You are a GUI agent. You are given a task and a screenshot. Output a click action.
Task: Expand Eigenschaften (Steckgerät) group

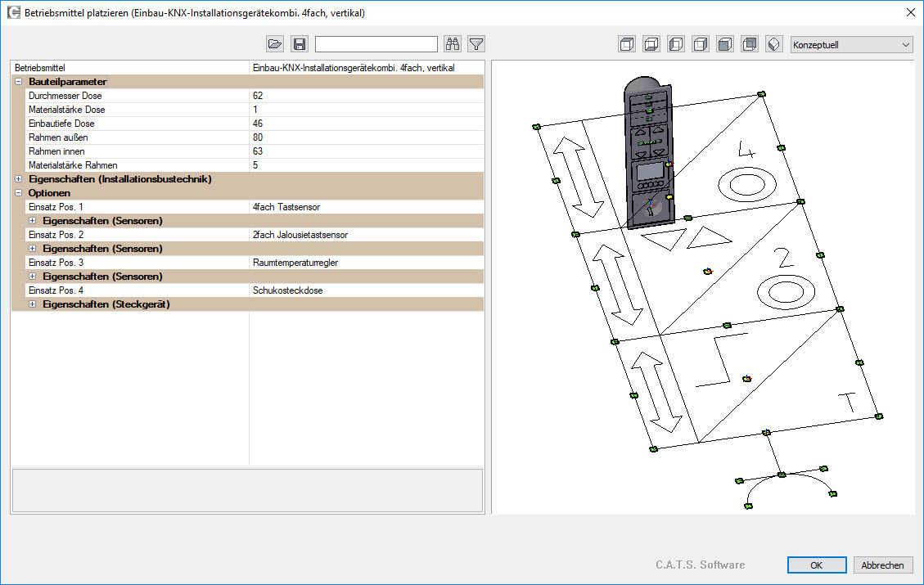(x=33, y=304)
